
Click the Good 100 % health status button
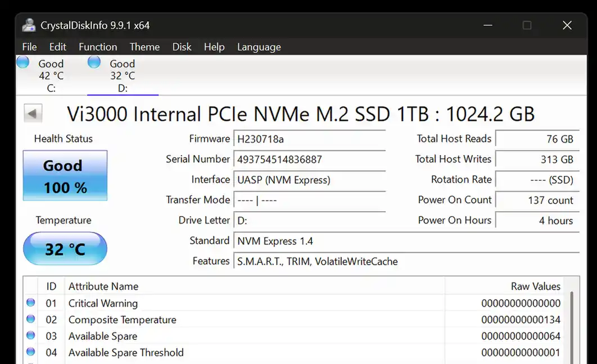(65, 176)
